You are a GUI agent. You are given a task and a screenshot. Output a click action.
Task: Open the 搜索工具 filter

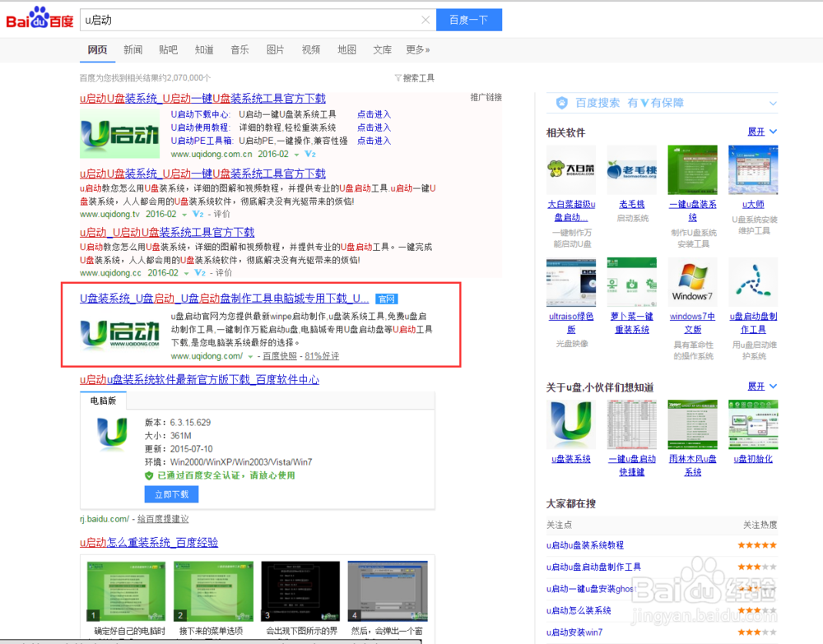[415, 78]
